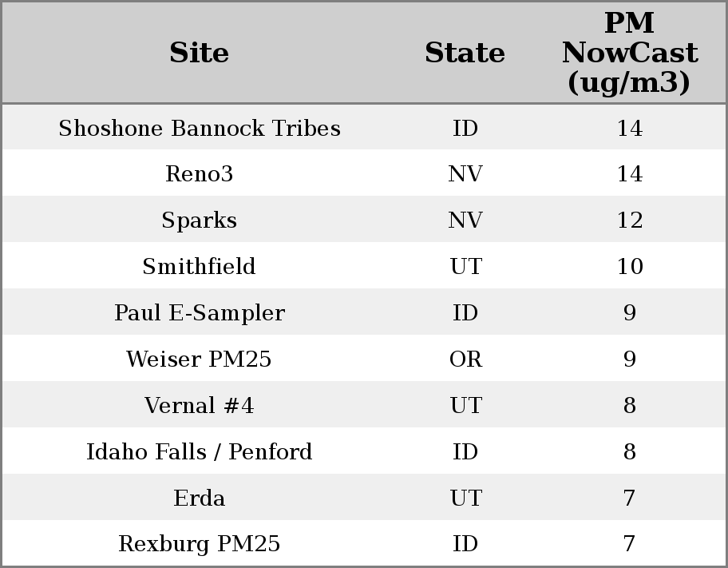The image size is (728, 568).
Task: Click the Weiser PM25 site name
Action: click(x=199, y=359)
